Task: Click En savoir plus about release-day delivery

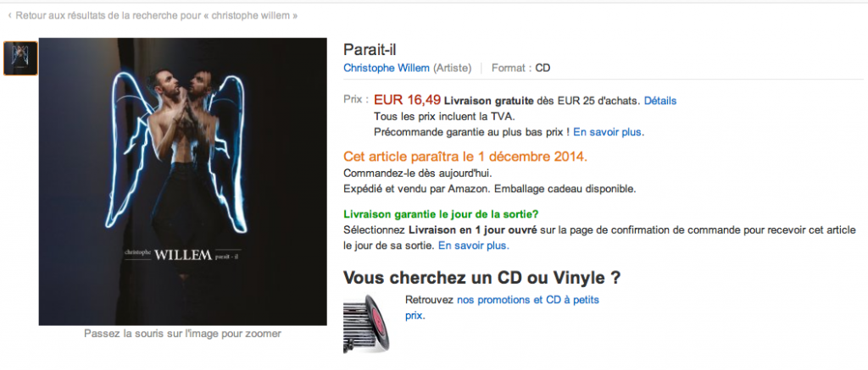Action: point(474,245)
